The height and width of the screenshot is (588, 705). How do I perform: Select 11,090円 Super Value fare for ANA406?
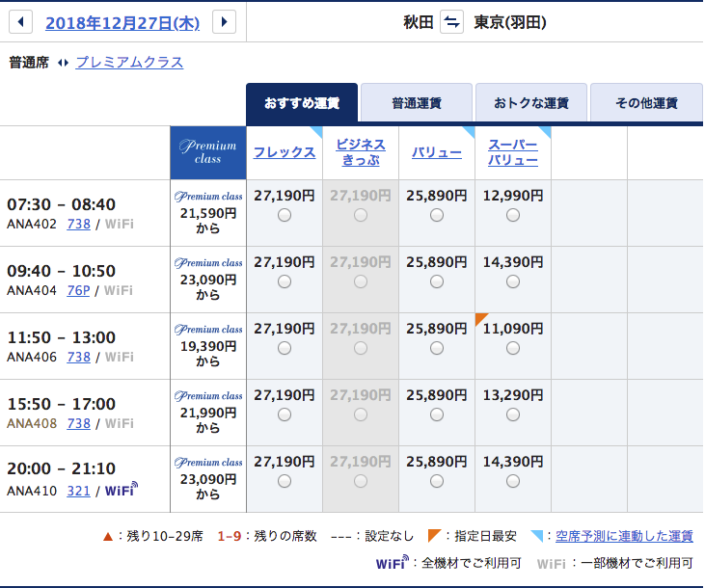[x=513, y=349]
